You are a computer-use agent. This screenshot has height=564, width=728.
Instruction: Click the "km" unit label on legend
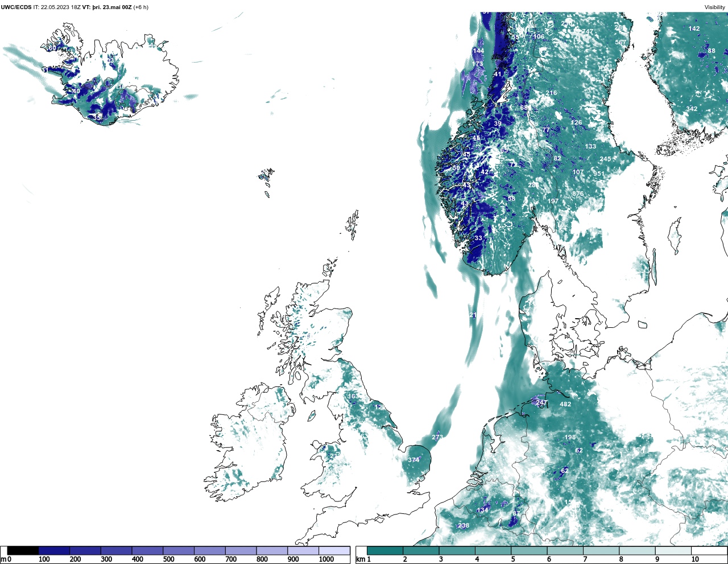360,559
